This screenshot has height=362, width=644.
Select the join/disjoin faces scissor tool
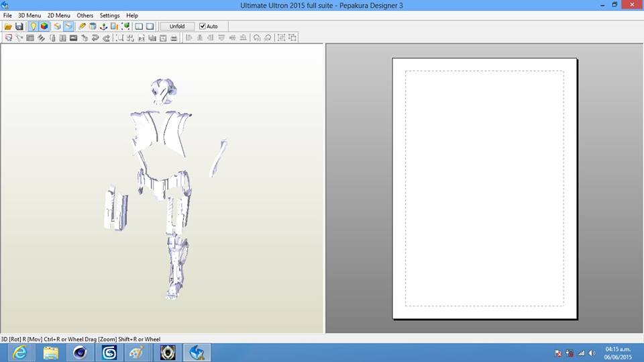(19, 38)
